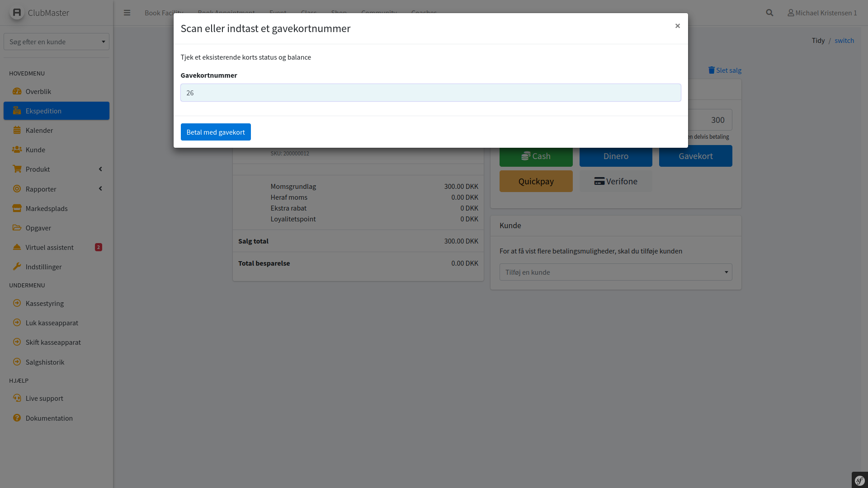This screenshot has height=488, width=868.
Task: Open Live support headset icon
Action: pyautogui.click(x=17, y=398)
